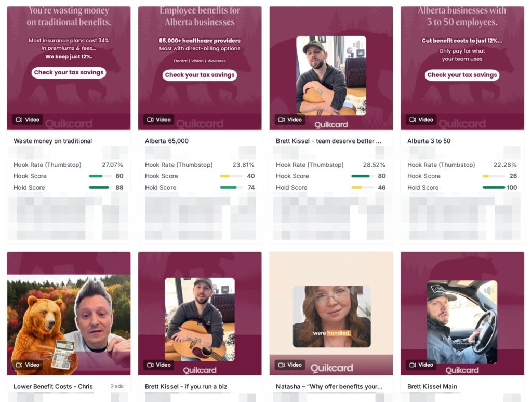Click Hook Score bar on Brett Kissel team card
The image size is (532, 402).
point(362,176)
